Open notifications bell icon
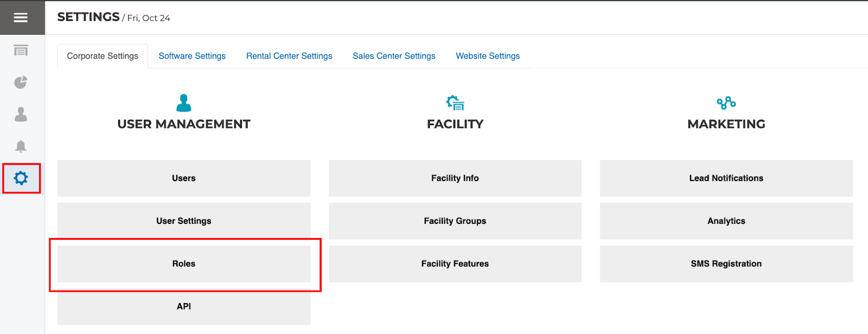The height and width of the screenshot is (334, 868). pyautogui.click(x=21, y=146)
